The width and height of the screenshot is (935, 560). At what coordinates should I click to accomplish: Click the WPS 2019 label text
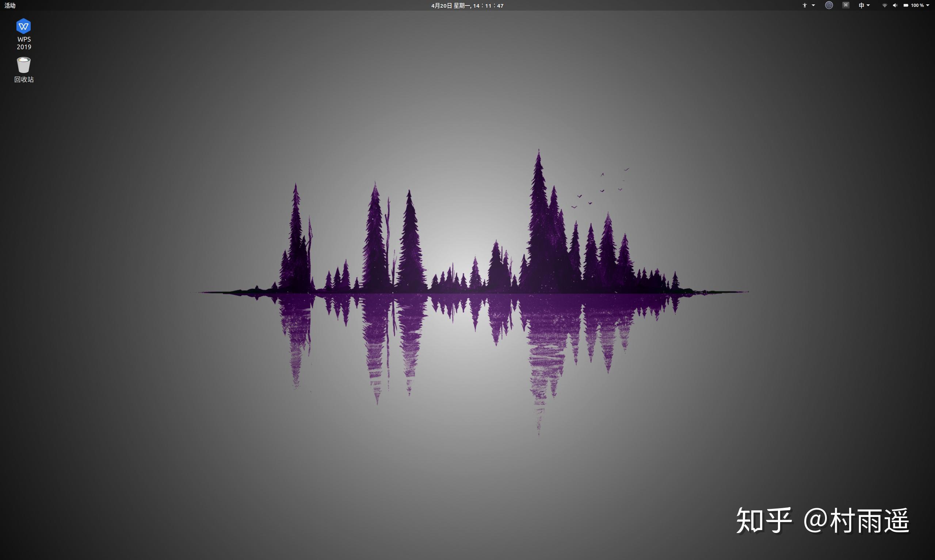click(x=24, y=43)
